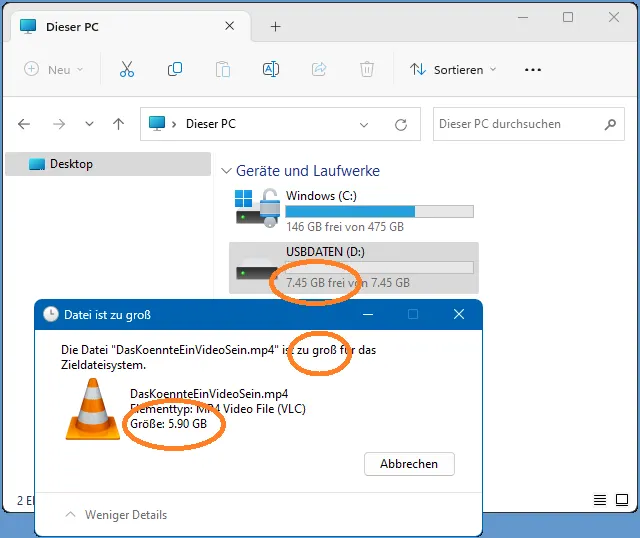
Task: Click the search magnifier icon
Action: click(x=610, y=124)
